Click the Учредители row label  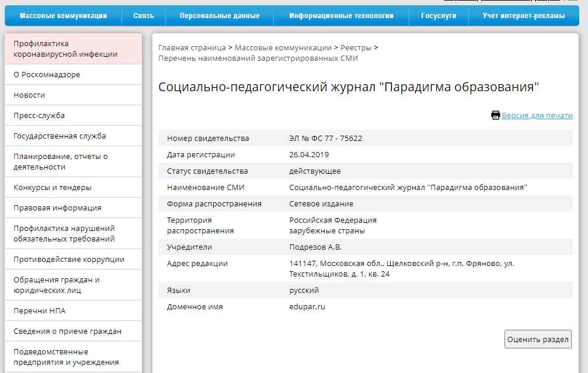[x=189, y=247]
